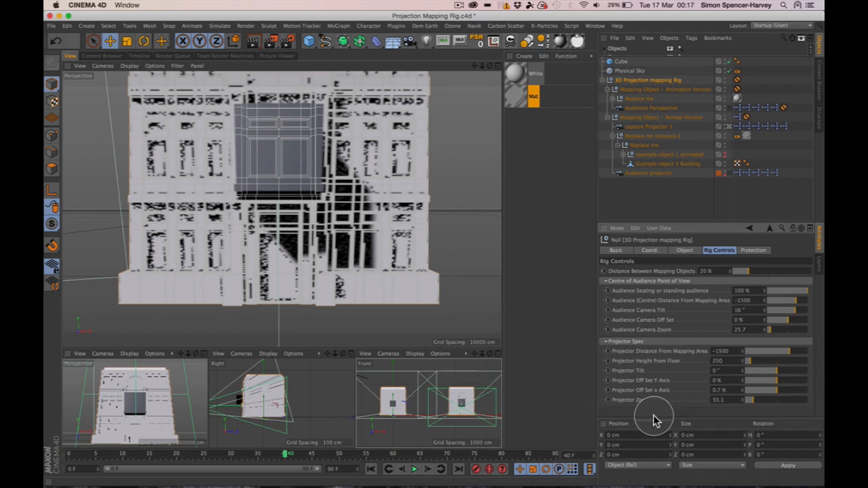Toggle Physical Sky green enable checkmark
Image resolution: width=868 pixels, height=488 pixels.
729,71
